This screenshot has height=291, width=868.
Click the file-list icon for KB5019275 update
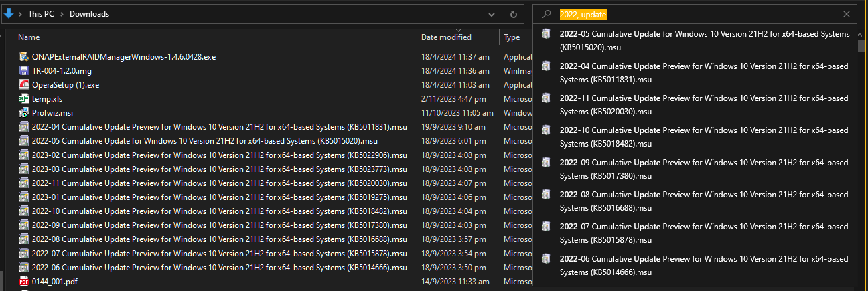[x=24, y=197]
